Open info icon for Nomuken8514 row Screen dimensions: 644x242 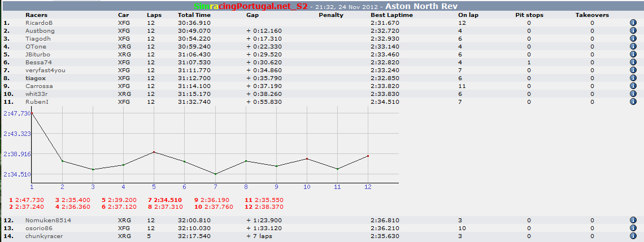633,220
